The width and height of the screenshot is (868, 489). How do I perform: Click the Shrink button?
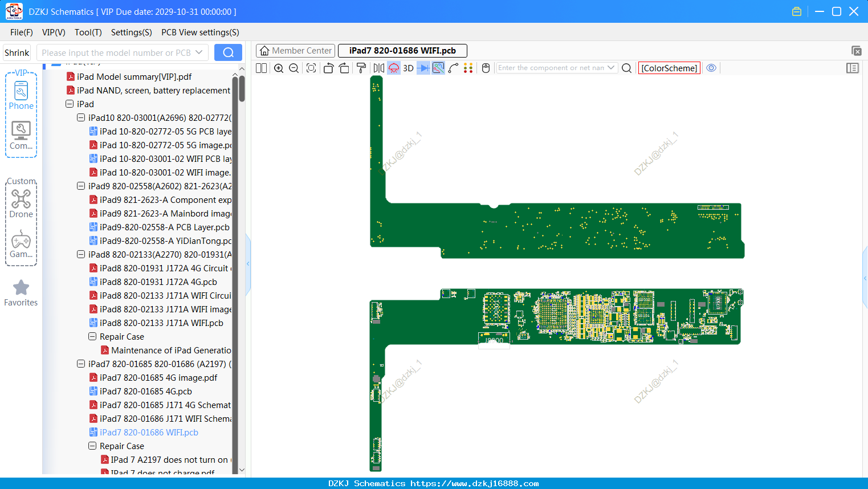(x=17, y=52)
